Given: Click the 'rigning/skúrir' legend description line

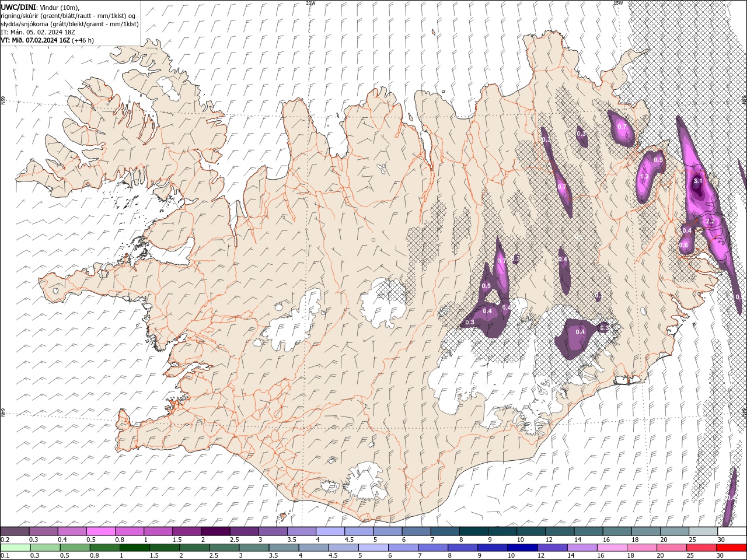Looking at the screenshot, I should (x=68, y=16).
